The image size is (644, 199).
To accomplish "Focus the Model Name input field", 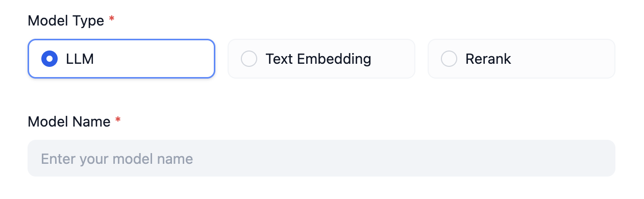I will click(x=321, y=158).
